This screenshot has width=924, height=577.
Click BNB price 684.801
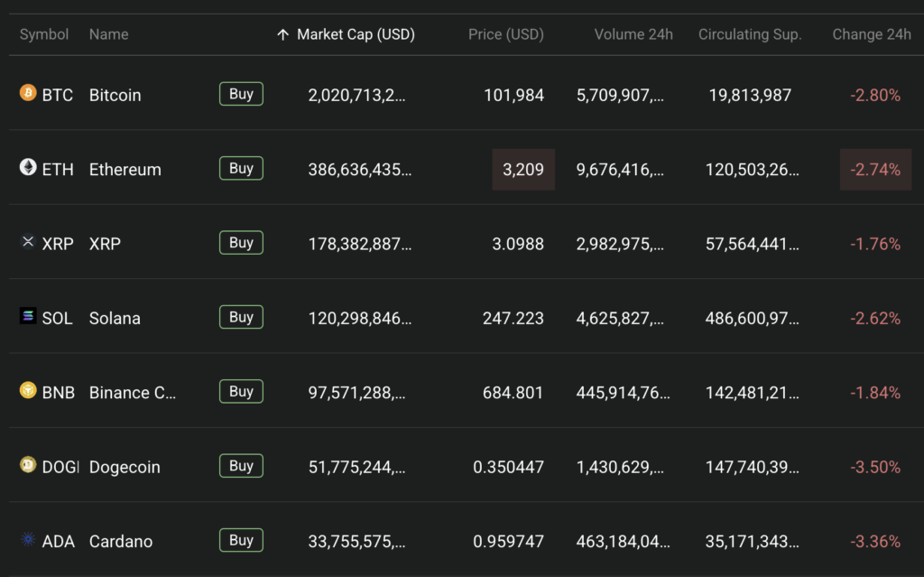(513, 392)
